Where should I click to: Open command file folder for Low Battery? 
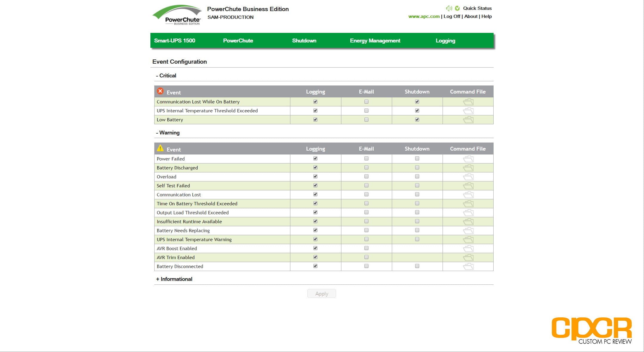coord(468,120)
